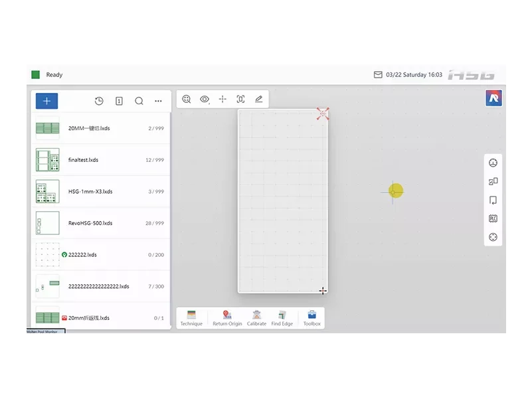Viewport: 532px width, 397px height.
Task: Open the history clock icon
Action: pos(99,101)
